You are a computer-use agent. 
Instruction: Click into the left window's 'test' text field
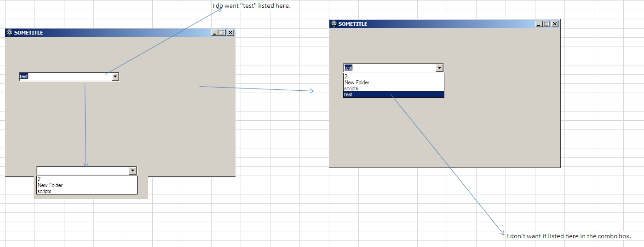tap(65, 76)
